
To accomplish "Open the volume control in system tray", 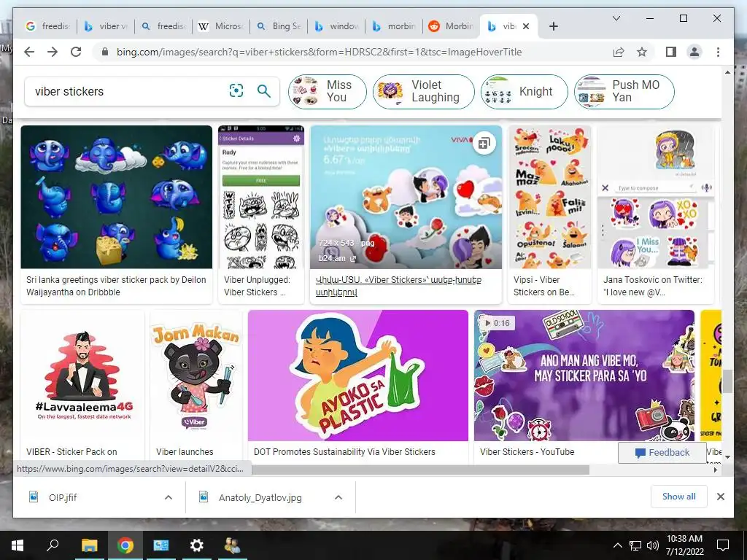I will coord(653,545).
